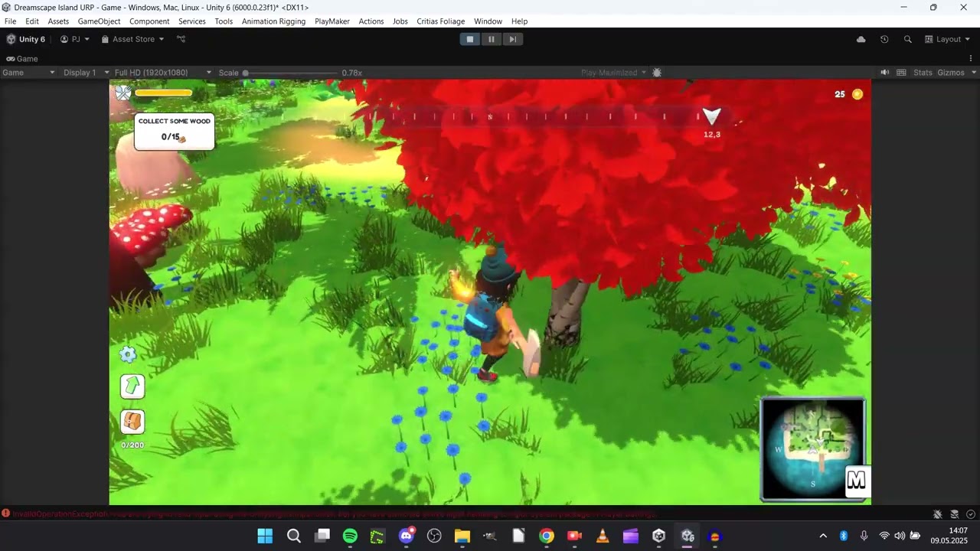Click the InvalidOperationException error message
The height and width of the screenshot is (551, 980).
click(x=335, y=514)
